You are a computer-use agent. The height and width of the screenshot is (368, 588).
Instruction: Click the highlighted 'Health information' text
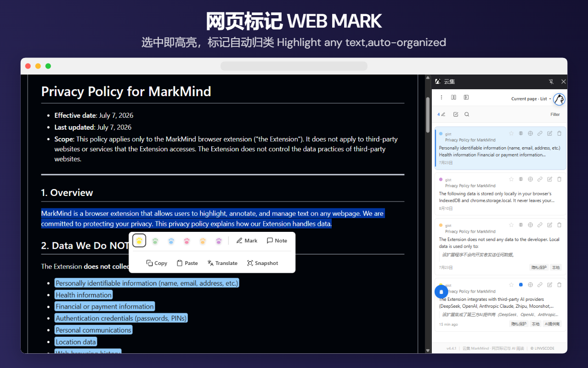tap(84, 295)
